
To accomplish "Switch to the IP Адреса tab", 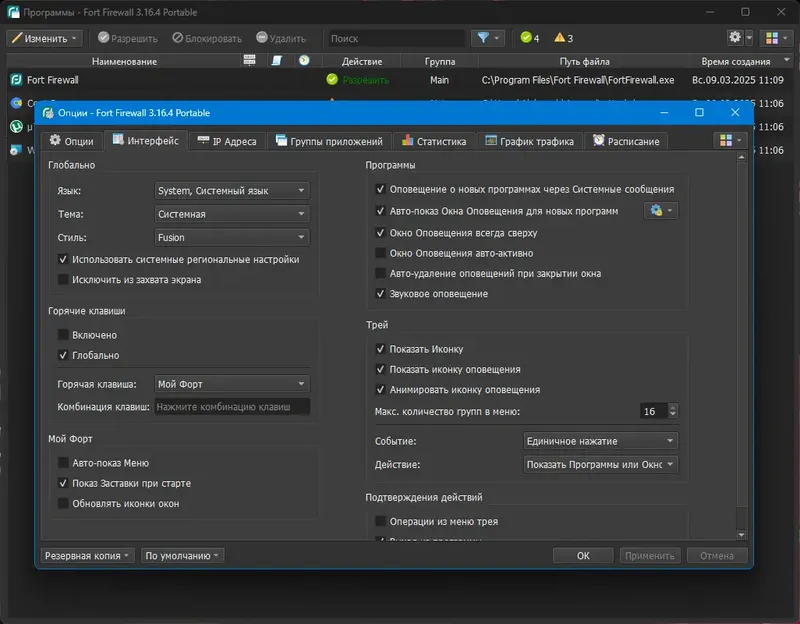I will point(227,141).
